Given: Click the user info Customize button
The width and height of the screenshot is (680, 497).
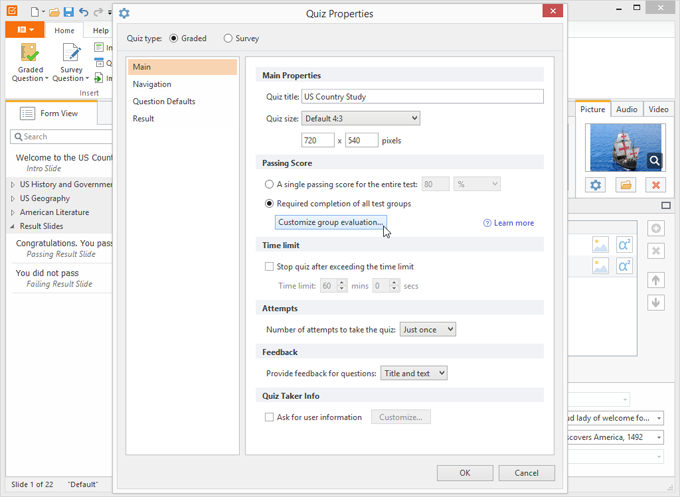Looking at the screenshot, I should tap(401, 417).
